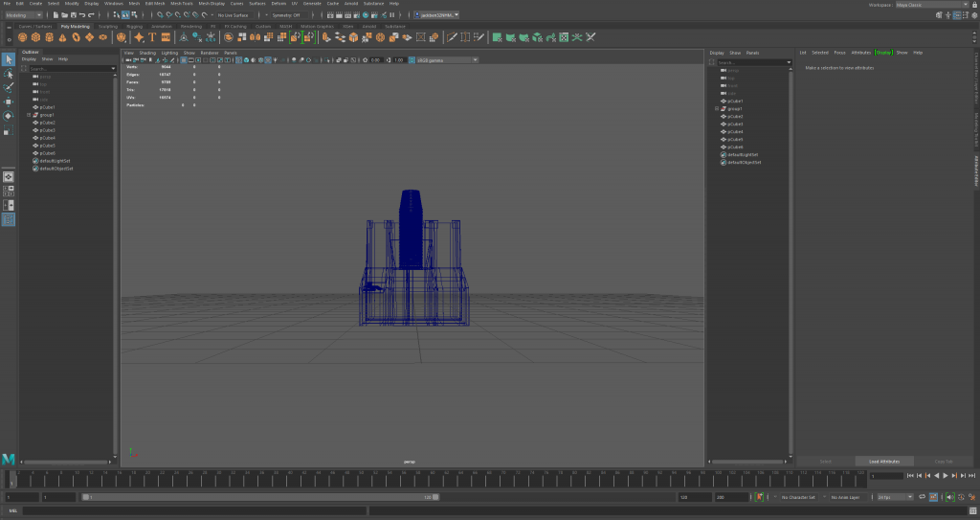The height and width of the screenshot is (520, 980).
Task: Toggle loop playback icon
Action: point(921,497)
